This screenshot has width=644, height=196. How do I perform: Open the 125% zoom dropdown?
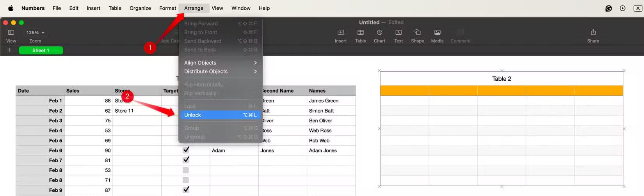click(x=36, y=33)
